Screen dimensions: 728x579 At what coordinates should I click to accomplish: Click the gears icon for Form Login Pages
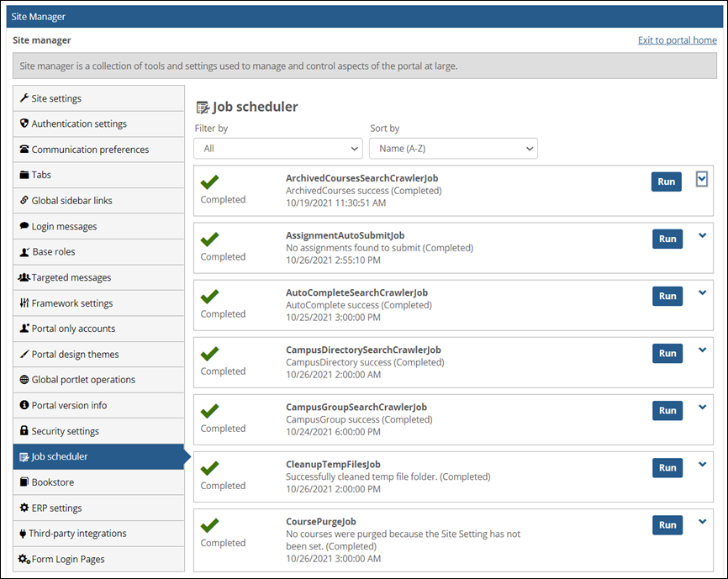(x=24, y=559)
